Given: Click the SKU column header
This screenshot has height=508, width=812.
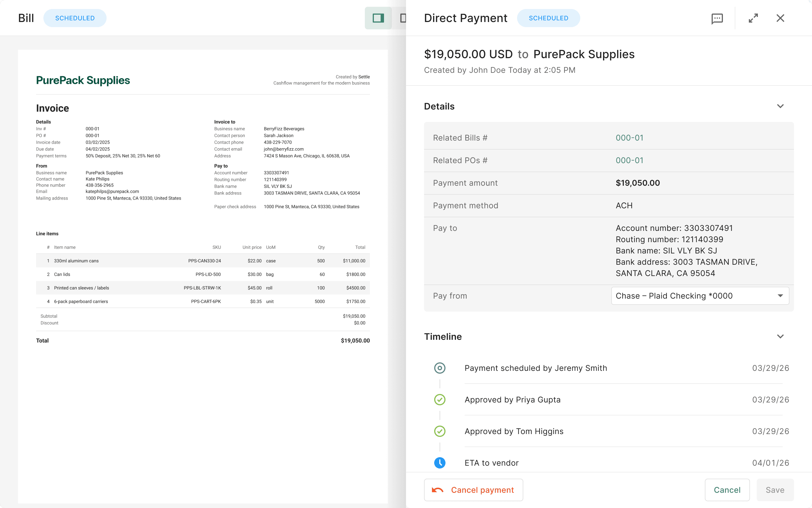Looking at the screenshot, I should coord(217,247).
